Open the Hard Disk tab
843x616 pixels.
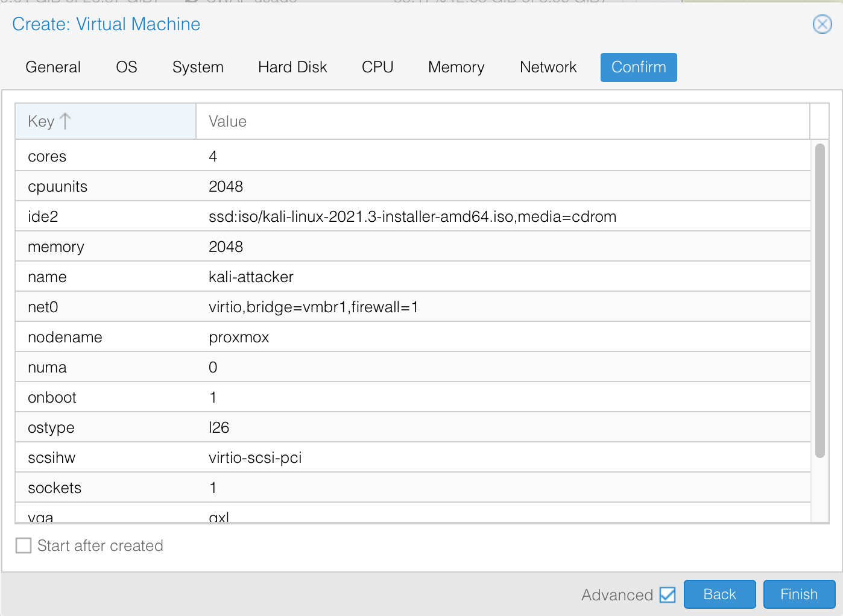point(292,67)
